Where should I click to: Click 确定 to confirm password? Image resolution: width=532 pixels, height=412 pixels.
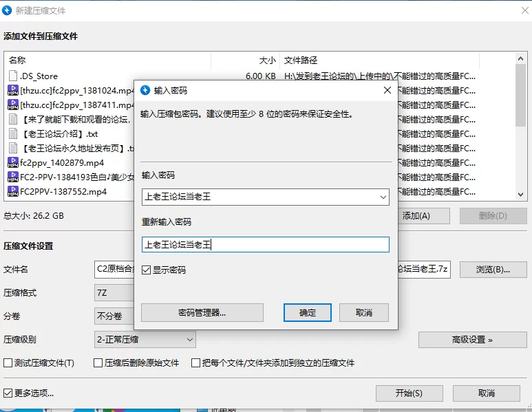tap(308, 312)
